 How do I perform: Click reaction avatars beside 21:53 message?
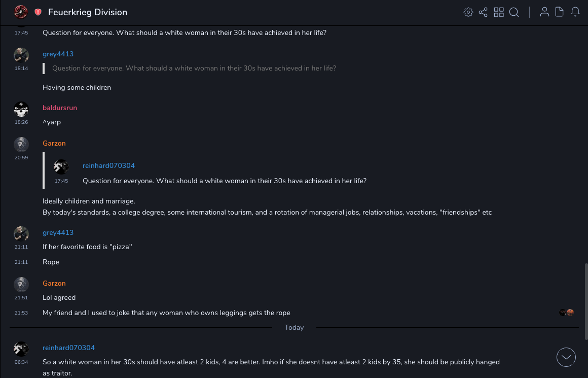(x=566, y=313)
